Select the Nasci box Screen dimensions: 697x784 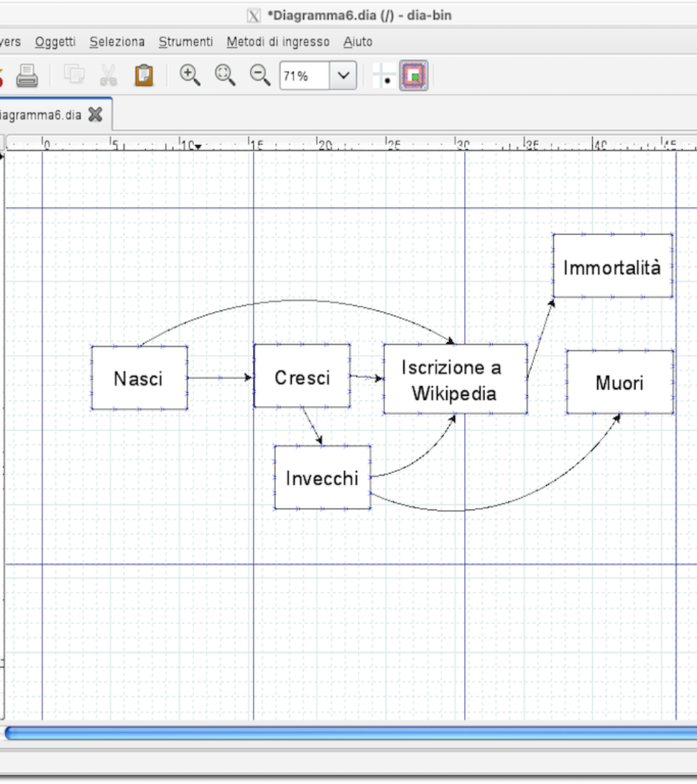[x=139, y=378]
